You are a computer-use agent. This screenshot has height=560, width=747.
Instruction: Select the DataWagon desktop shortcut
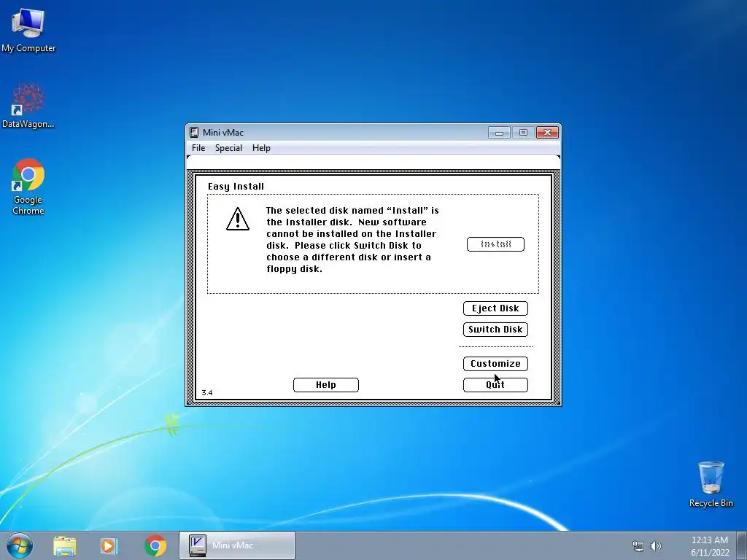pyautogui.click(x=28, y=106)
